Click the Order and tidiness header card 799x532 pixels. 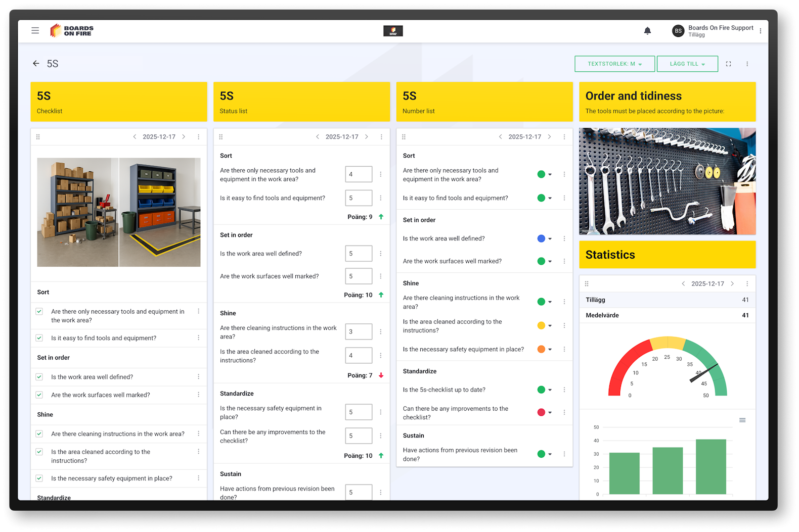pos(668,102)
